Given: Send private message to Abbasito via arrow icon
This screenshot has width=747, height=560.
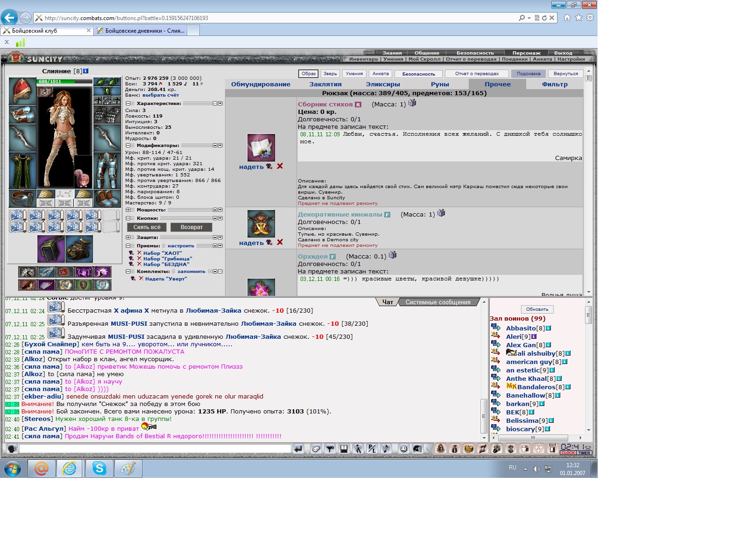Looking at the screenshot, I should click(496, 328).
